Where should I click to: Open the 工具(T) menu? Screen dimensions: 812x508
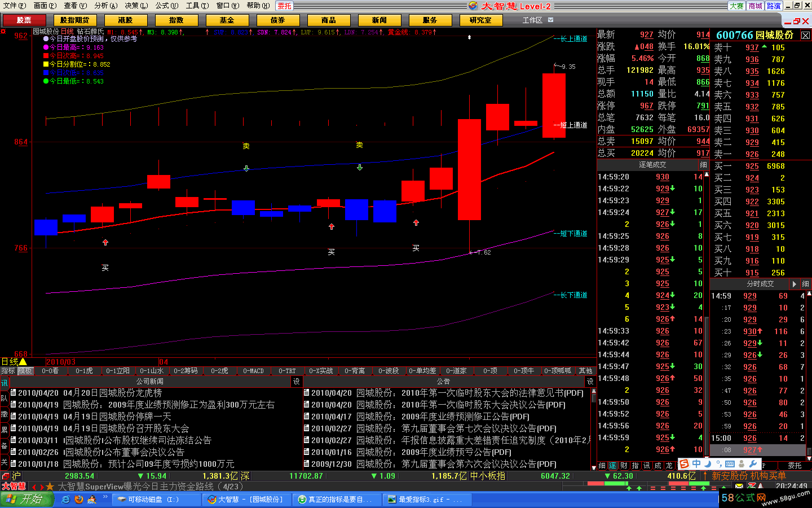tap(197, 6)
